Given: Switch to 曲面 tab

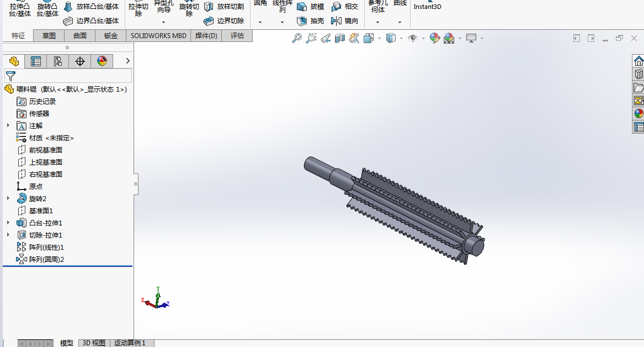Looking at the screenshot, I should point(80,36).
